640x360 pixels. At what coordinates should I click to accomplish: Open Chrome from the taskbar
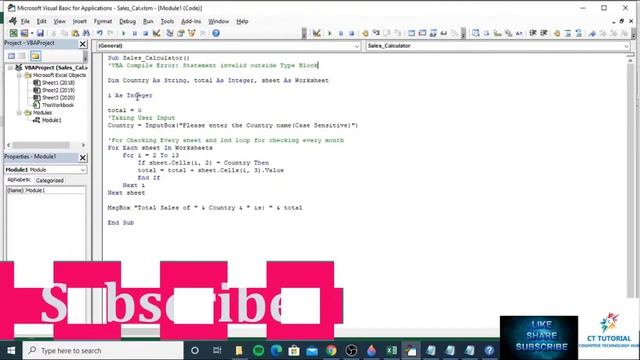(331, 350)
